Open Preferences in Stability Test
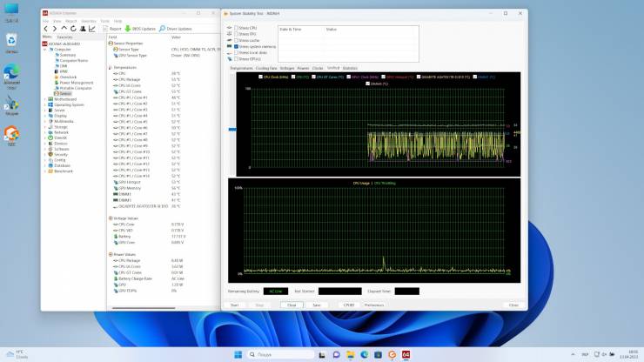This screenshot has width=644, height=362. [374, 305]
